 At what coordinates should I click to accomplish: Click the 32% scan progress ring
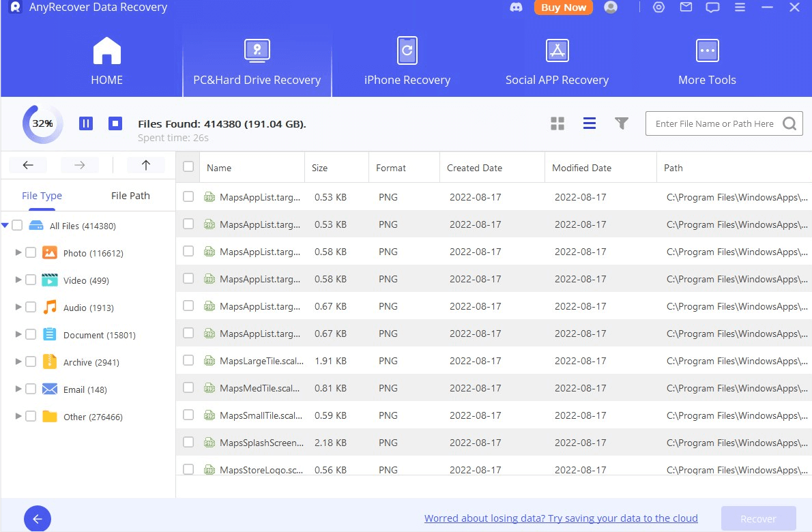point(42,123)
